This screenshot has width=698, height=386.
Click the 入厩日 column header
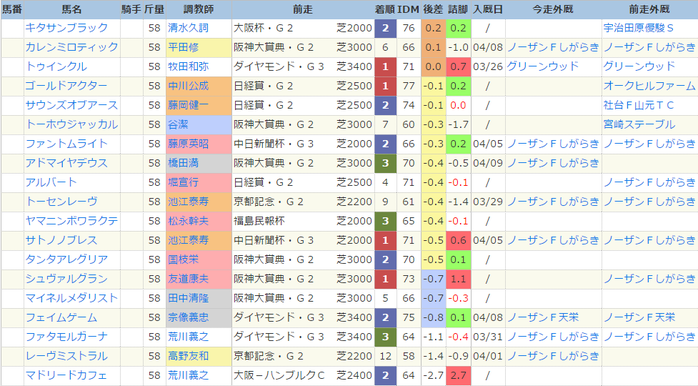488,9
